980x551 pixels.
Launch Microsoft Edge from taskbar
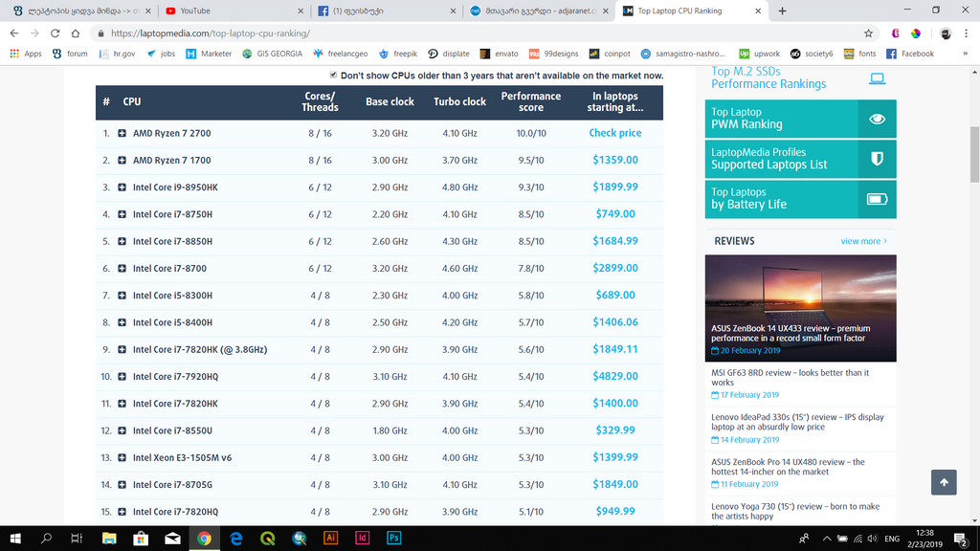coord(235,538)
